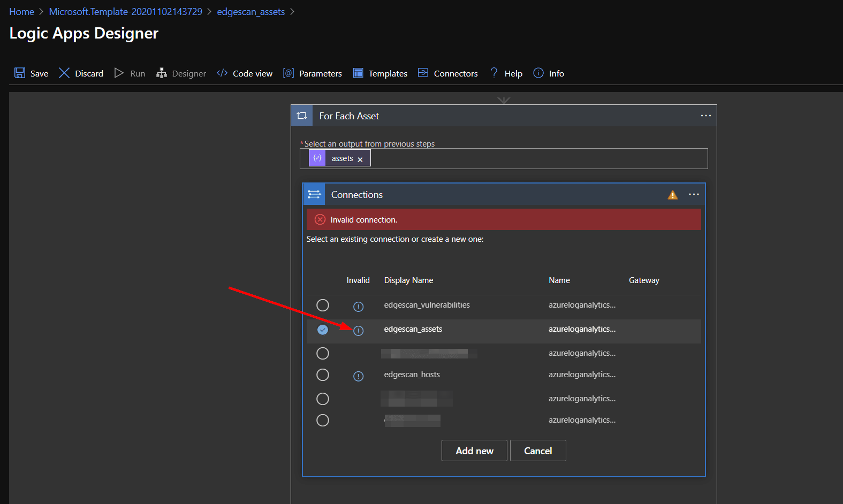
Task: Open Help from the toolbar
Action: click(506, 73)
